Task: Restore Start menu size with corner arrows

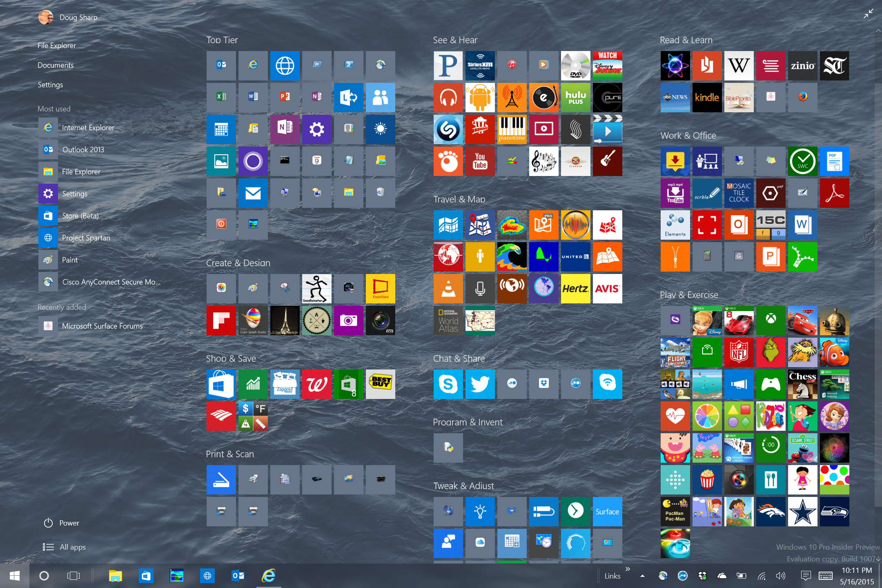Action: tap(869, 13)
